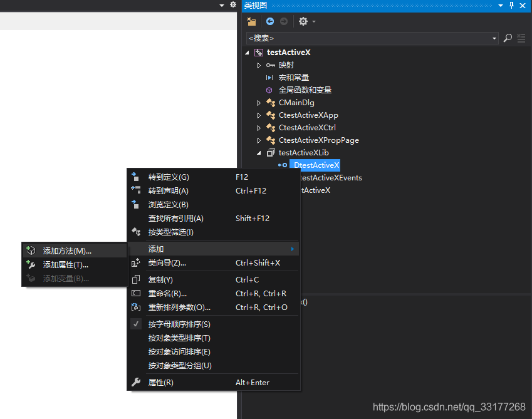
Task: Click the search magnifier icon
Action: 508,38
